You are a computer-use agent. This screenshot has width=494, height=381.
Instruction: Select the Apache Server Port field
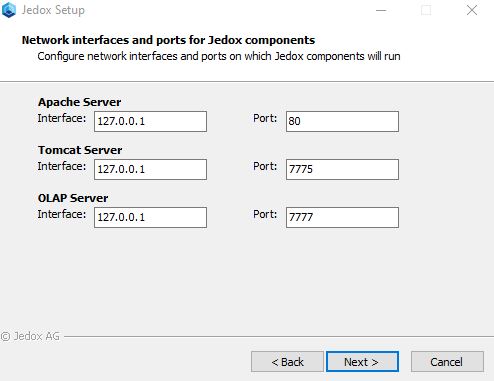[x=342, y=121]
